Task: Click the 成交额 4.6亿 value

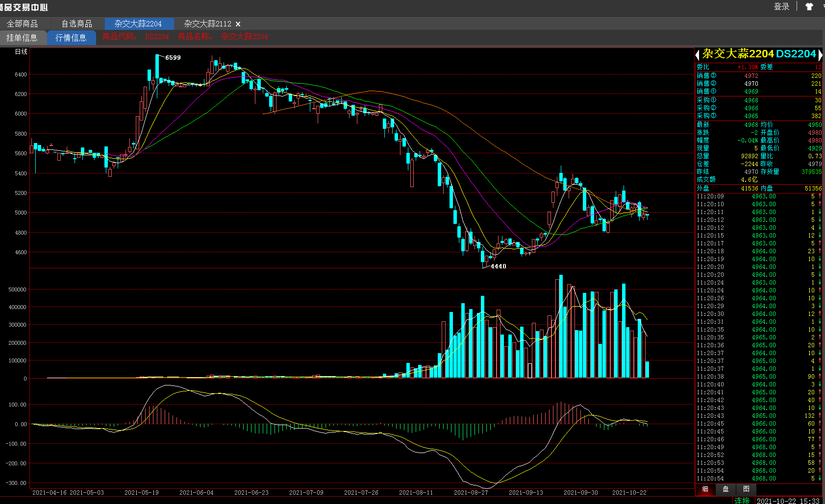Action: [749, 180]
